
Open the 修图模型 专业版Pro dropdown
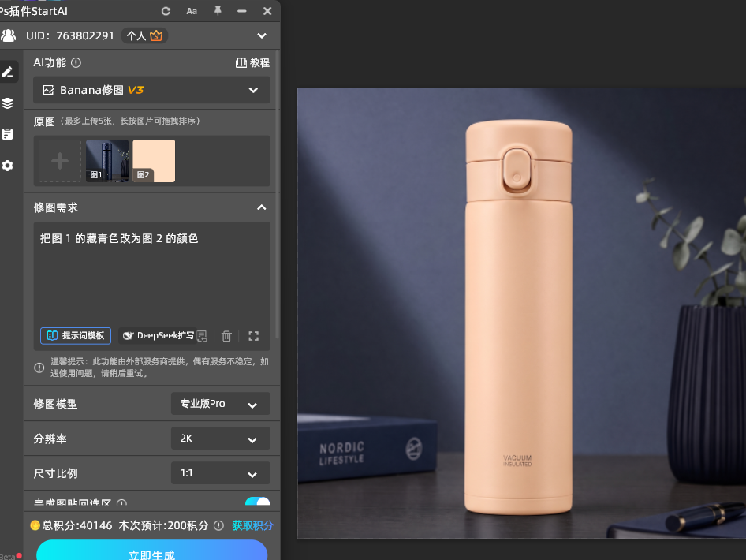pyautogui.click(x=221, y=404)
